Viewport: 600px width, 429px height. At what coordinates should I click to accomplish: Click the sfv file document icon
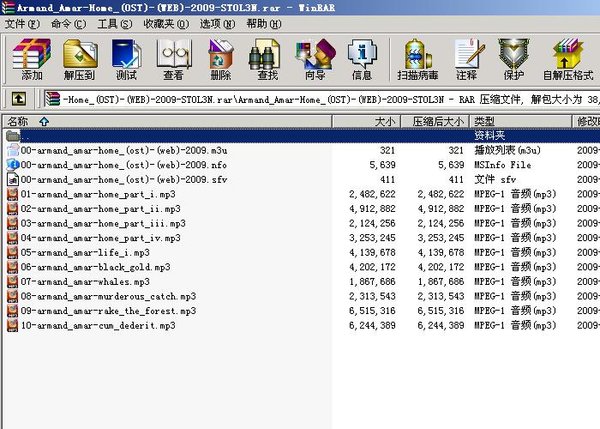click(x=13, y=179)
